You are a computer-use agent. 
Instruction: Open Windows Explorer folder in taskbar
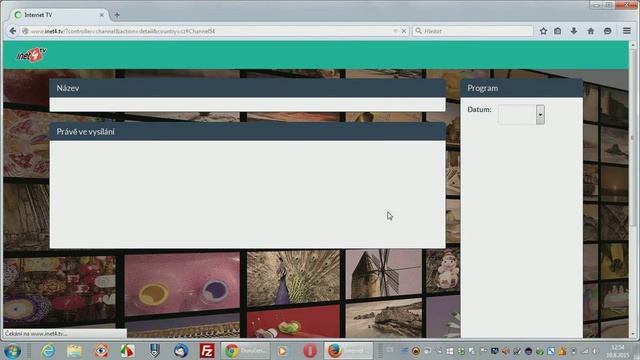pos(75,351)
